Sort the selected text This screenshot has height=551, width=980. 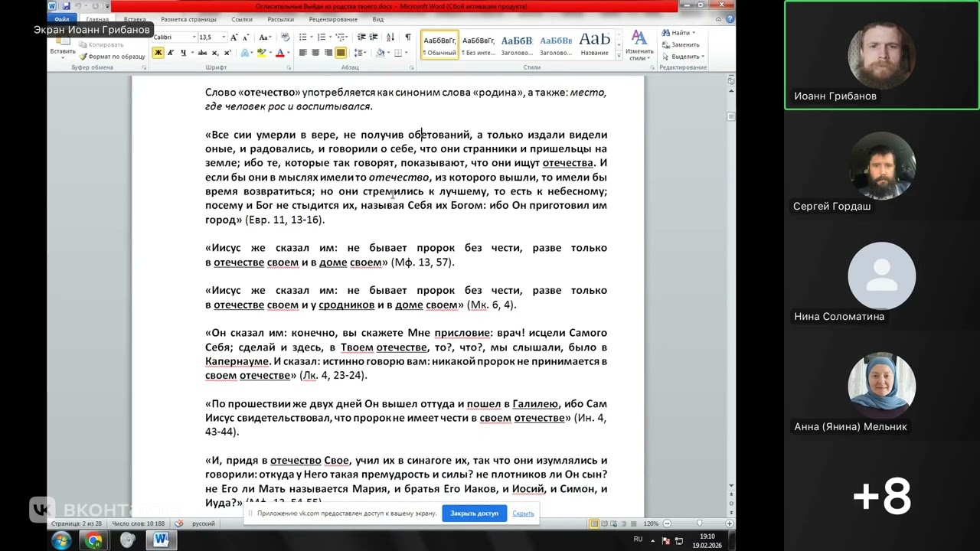tap(390, 37)
